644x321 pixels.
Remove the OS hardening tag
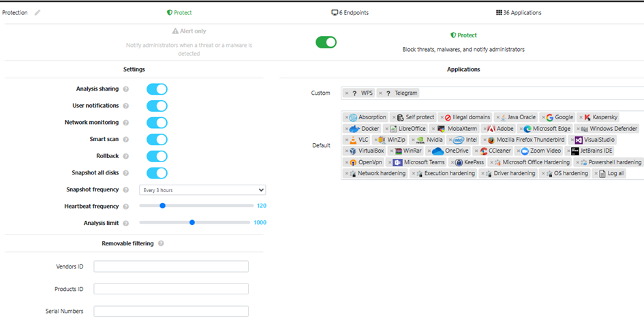pos(544,174)
